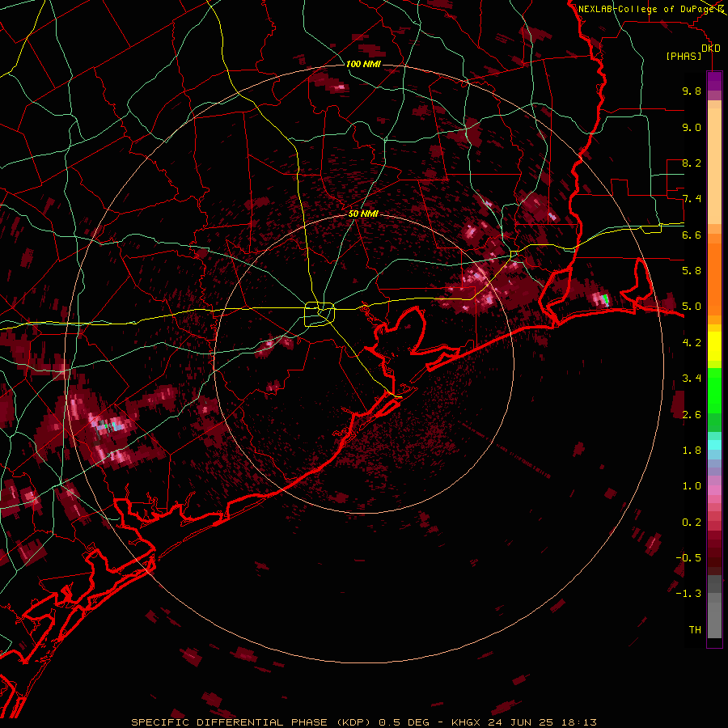The image size is (728, 728).
Task: Click the 2.6 value on color scale
Action: [x=692, y=415]
